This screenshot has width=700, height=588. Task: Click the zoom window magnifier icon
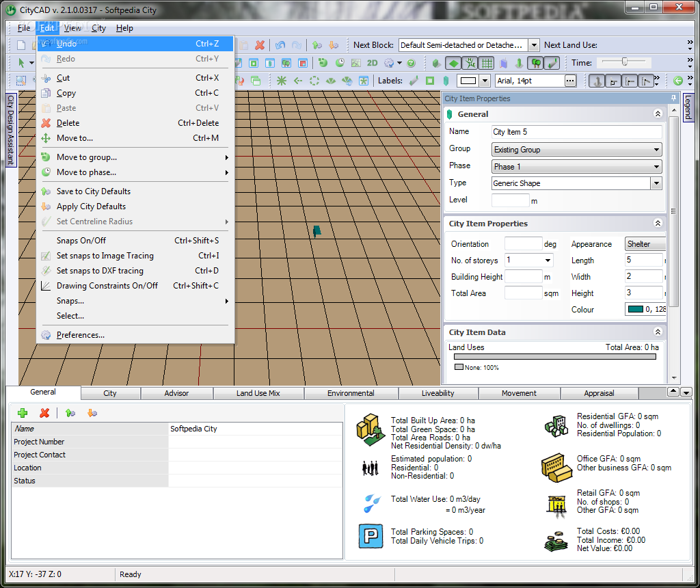(21, 81)
